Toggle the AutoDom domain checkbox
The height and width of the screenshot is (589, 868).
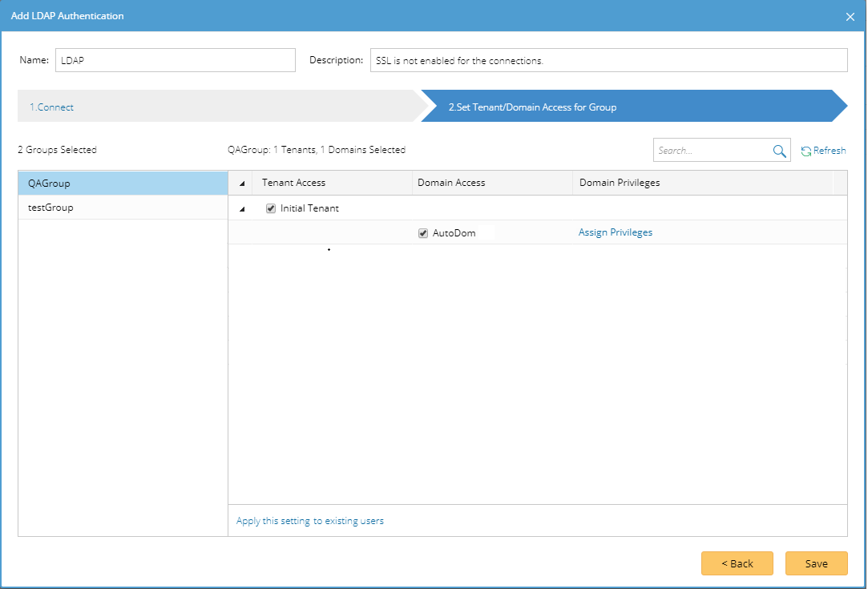pos(423,233)
